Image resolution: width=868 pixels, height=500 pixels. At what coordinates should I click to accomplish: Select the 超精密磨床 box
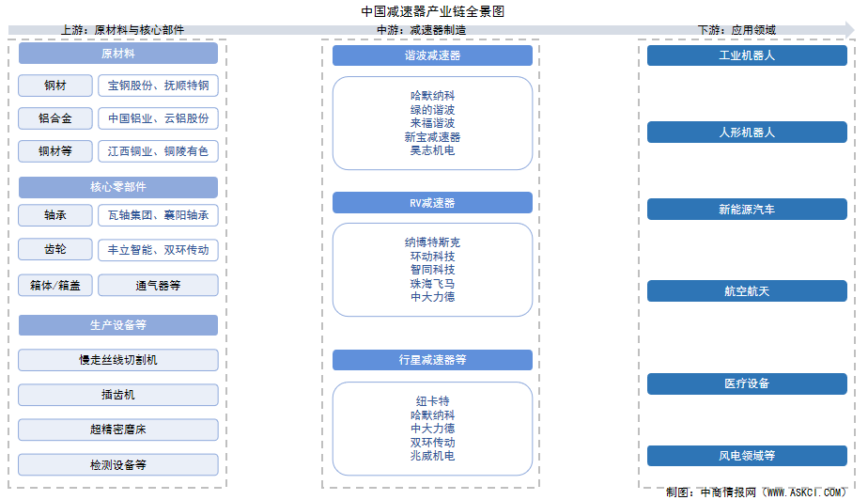pos(118,430)
